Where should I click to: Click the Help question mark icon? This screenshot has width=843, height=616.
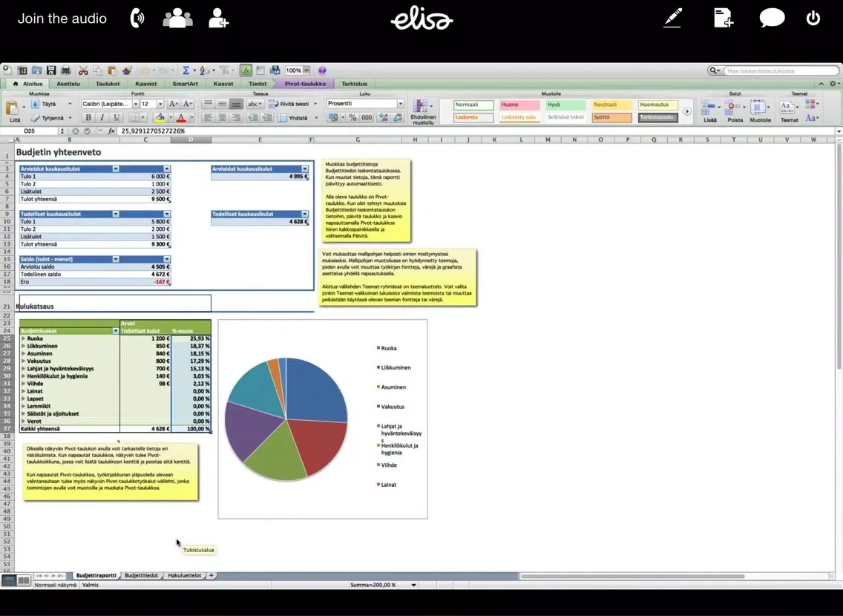[322, 71]
